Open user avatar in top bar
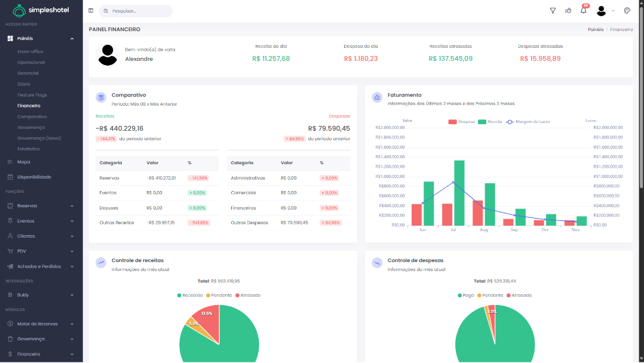644x363 pixels. 601,11
